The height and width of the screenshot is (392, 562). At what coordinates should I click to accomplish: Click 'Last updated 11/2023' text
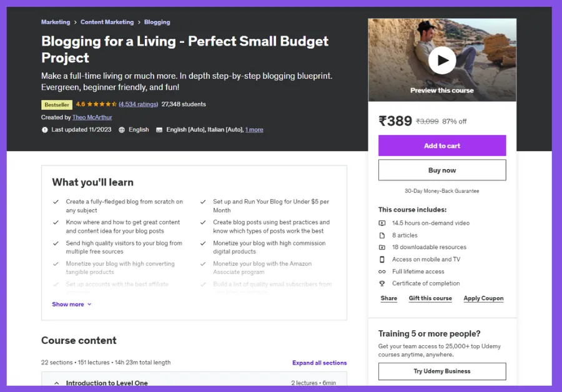(81, 130)
